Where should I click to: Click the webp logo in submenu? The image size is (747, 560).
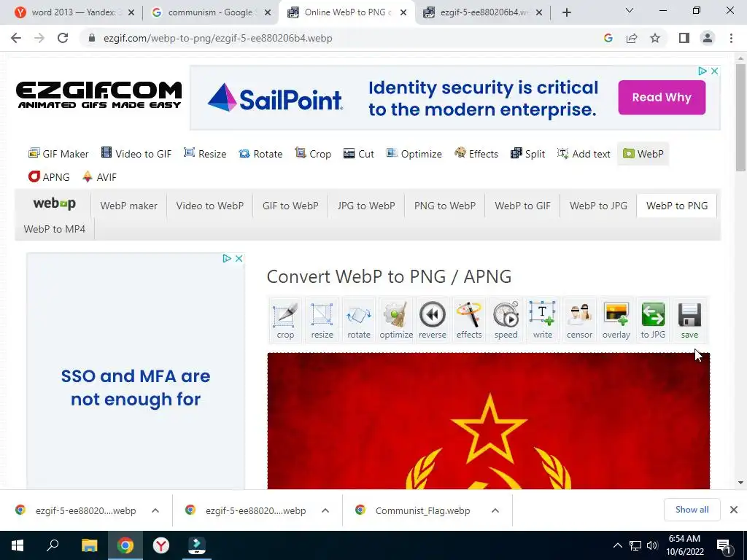pos(54,204)
